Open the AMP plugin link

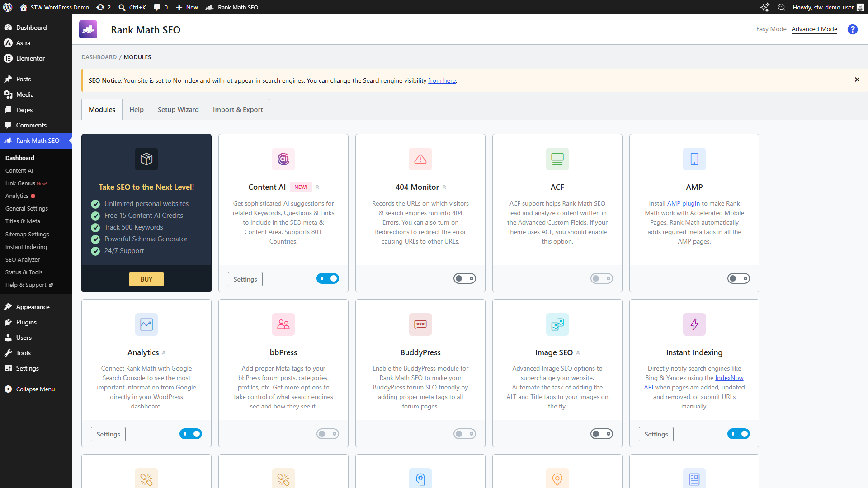pos(683,203)
